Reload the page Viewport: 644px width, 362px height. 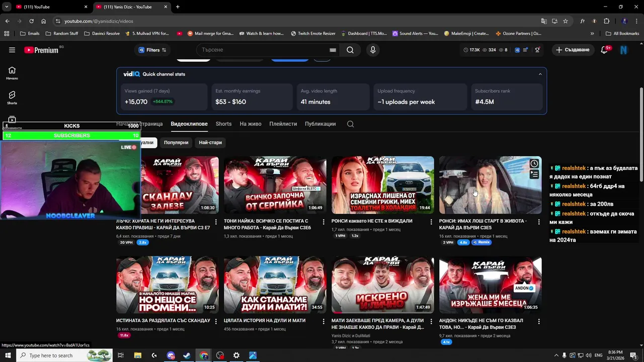[31, 21]
